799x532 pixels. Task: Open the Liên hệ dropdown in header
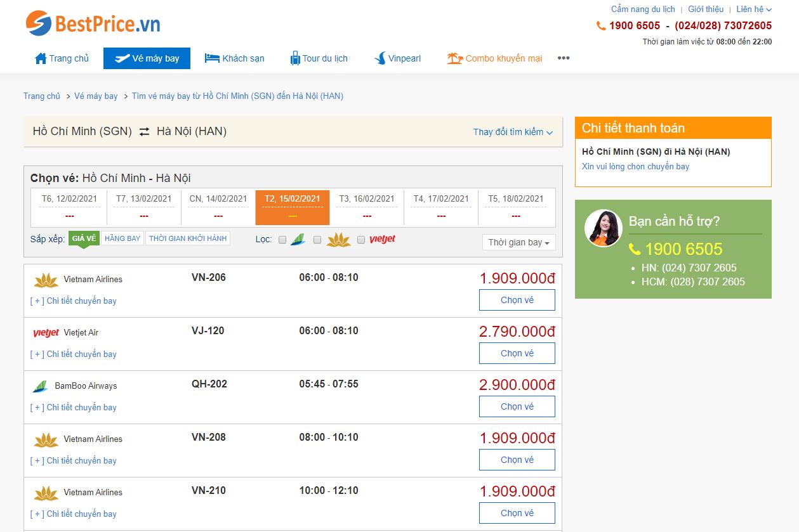click(754, 10)
